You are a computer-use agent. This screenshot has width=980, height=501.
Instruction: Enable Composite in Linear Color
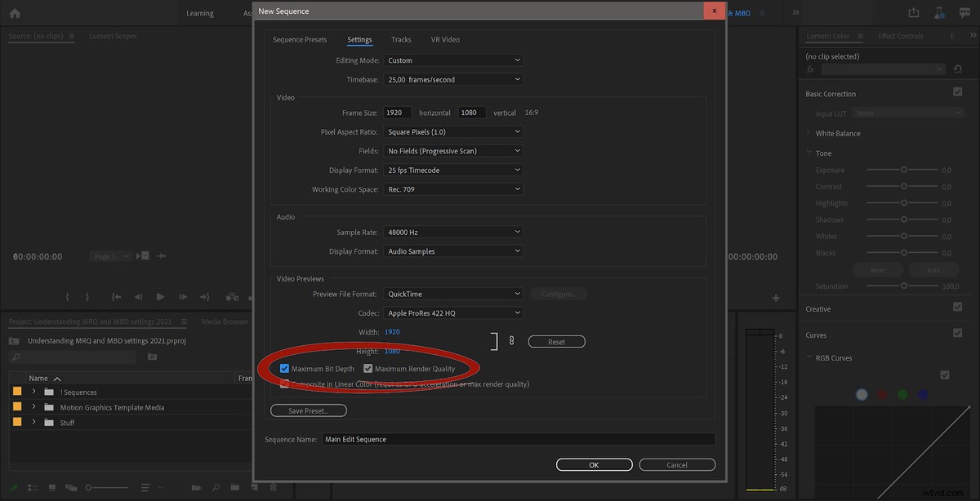[x=285, y=384]
